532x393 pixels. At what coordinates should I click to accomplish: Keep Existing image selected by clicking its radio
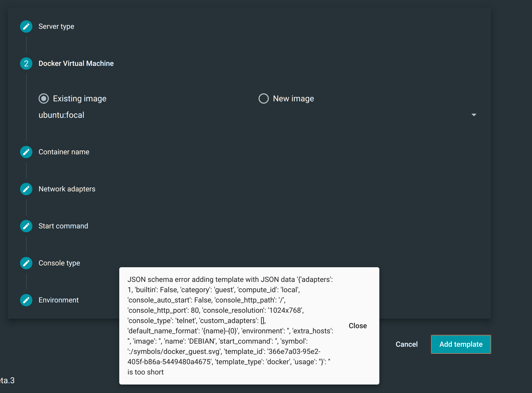coord(44,98)
